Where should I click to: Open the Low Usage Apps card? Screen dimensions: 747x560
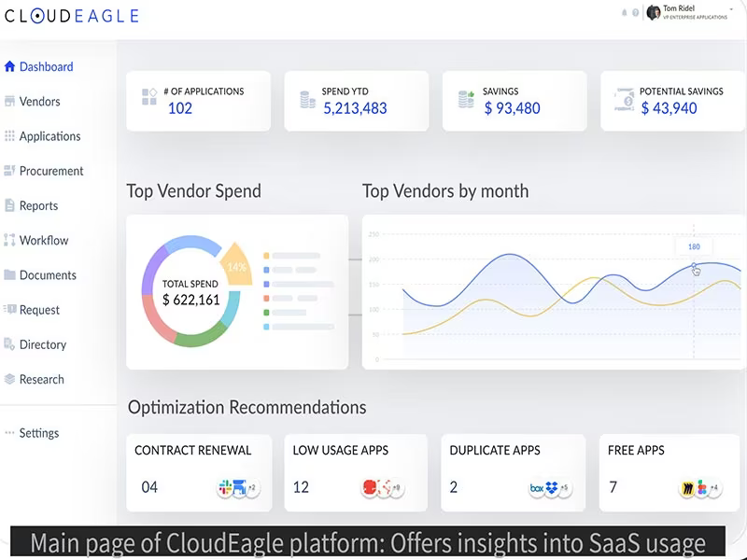[x=356, y=472]
